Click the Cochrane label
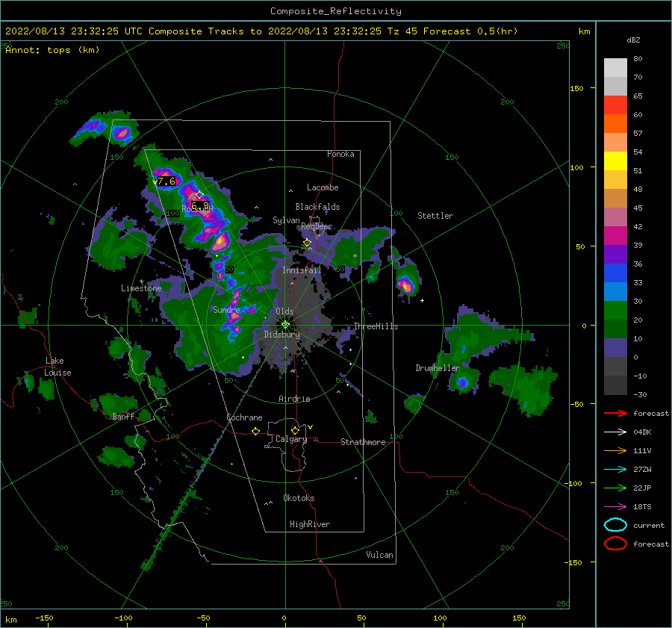Screen dimensions: 672x628 coord(244,417)
